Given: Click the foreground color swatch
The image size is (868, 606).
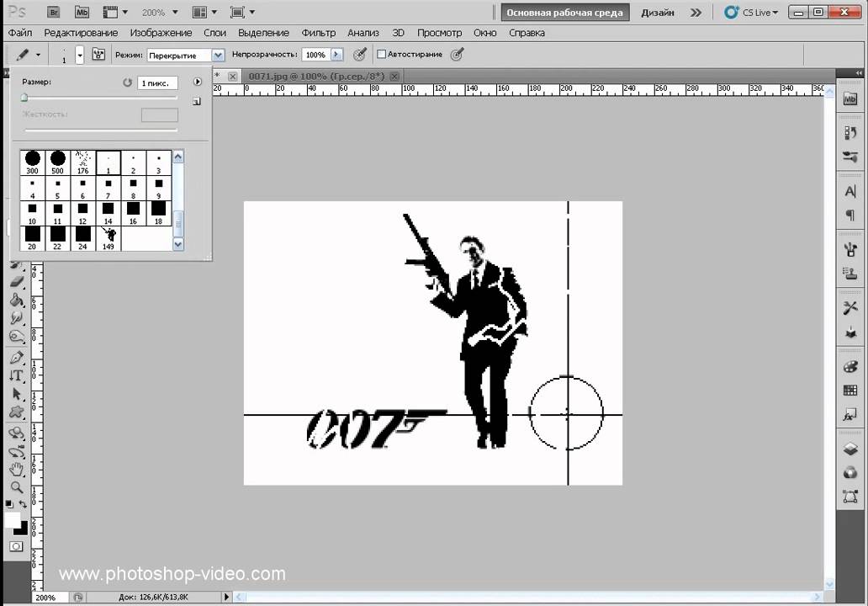Looking at the screenshot, I should [12, 520].
